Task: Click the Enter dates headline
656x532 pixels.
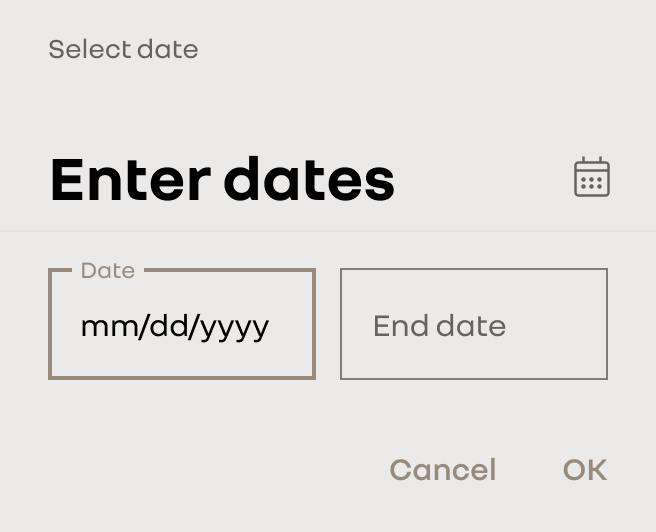Action: tap(222, 179)
